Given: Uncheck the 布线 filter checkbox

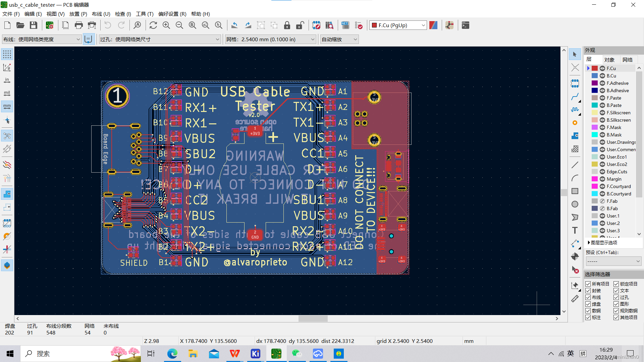Looking at the screenshot, I should coord(588,297).
